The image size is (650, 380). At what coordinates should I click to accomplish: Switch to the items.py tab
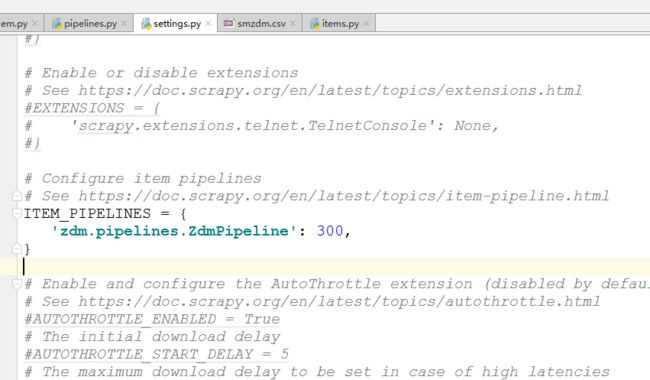tap(340, 24)
